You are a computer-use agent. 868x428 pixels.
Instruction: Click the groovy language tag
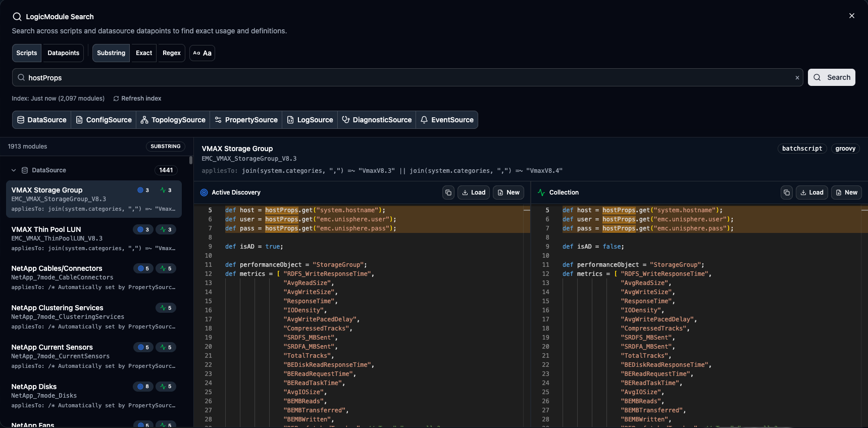point(845,149)
